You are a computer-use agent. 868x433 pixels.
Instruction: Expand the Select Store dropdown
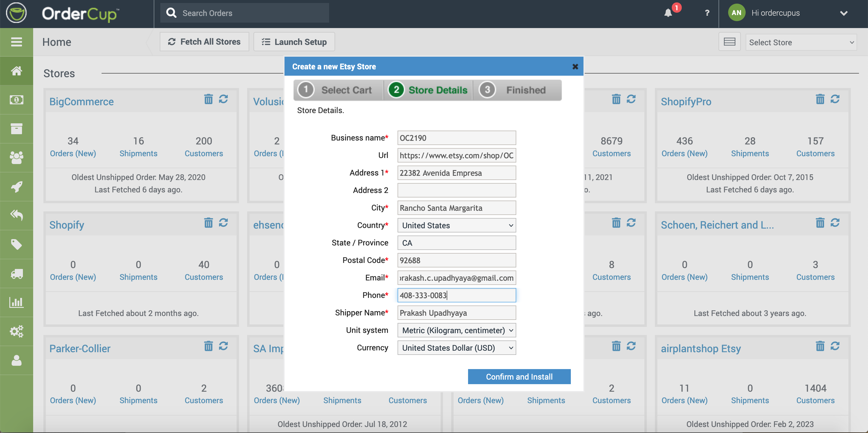[800, 43]
